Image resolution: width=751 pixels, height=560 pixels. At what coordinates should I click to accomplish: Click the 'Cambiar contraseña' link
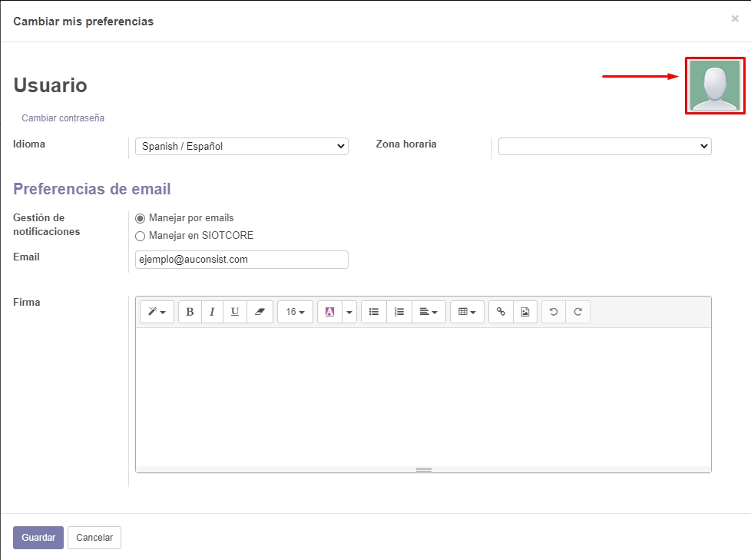pos(63,118)
